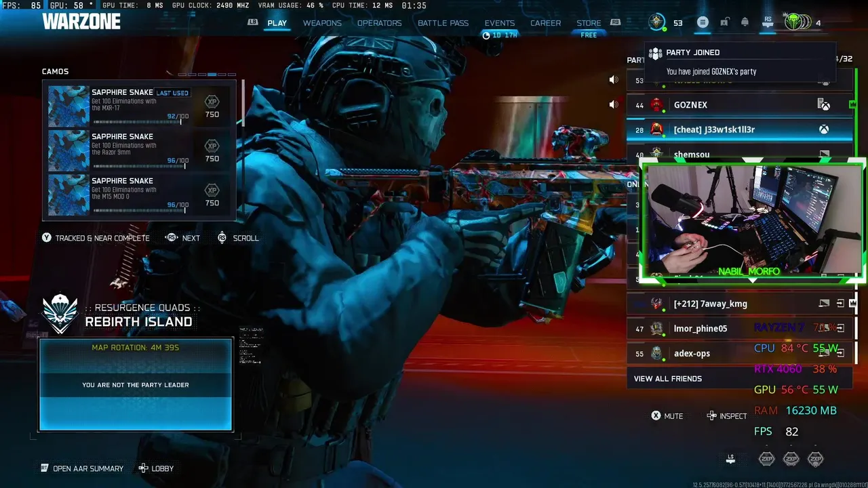Click the join icon on adex-ops row

click(x=840, y=353)
